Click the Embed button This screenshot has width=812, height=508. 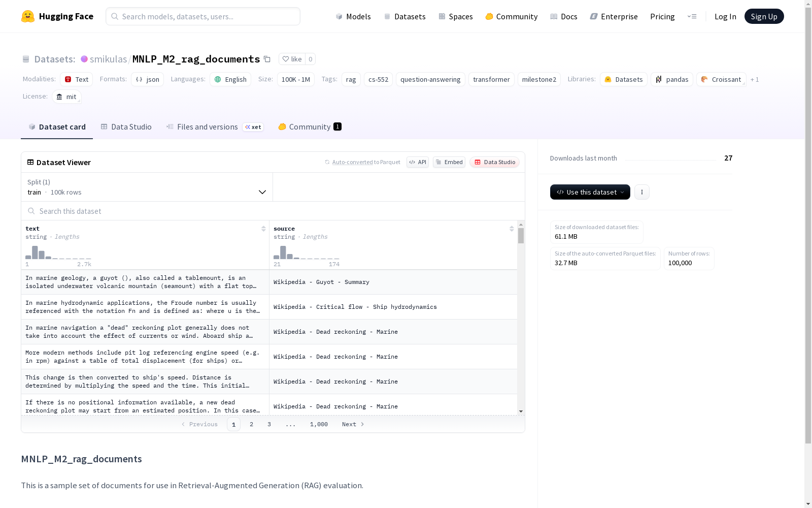[449, 162]
